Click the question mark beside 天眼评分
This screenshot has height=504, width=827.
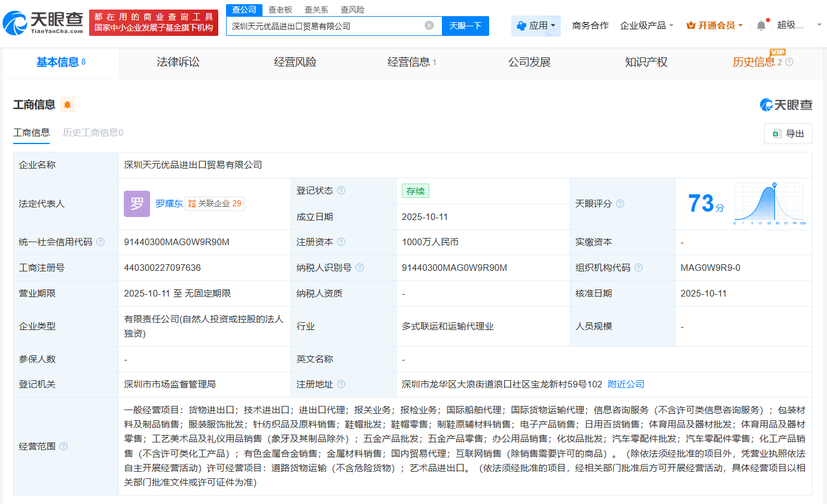pos(620,203)
